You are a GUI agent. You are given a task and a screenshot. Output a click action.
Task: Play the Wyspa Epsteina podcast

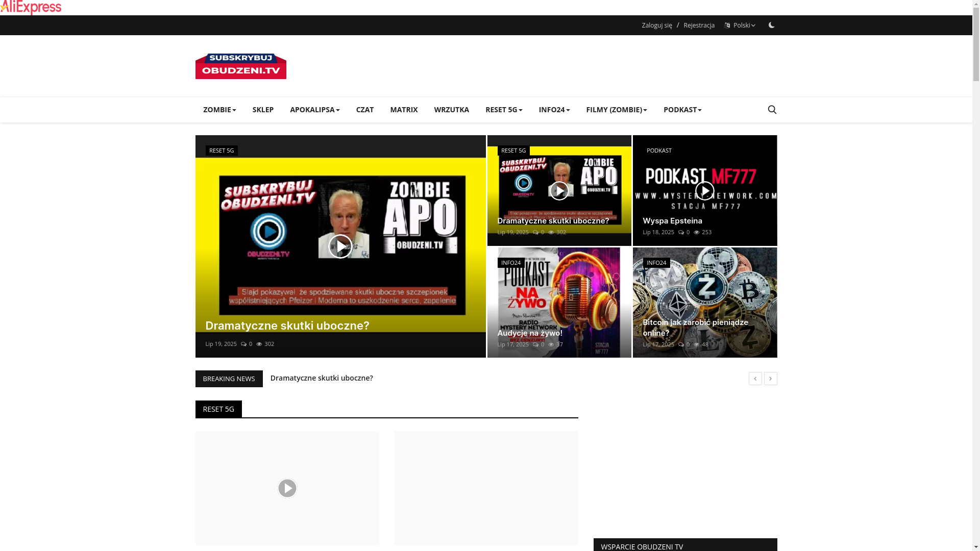[x=705, y=191]
